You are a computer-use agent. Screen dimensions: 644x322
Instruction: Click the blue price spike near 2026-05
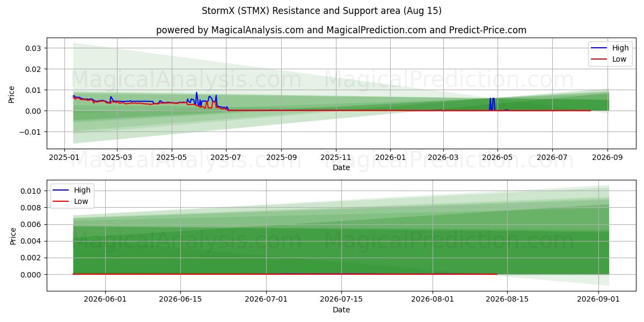click(492, 104)
